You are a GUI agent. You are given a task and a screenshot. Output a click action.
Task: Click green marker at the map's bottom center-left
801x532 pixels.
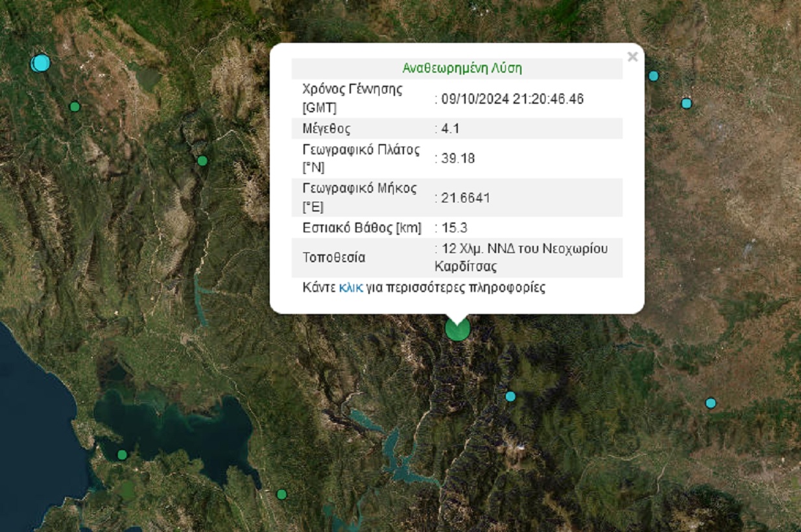point(281,494)
